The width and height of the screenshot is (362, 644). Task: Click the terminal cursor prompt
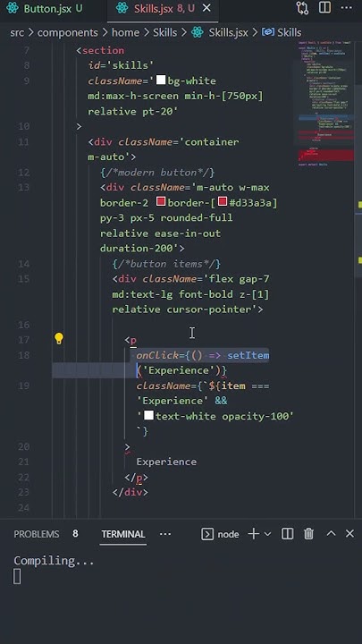tap(17, 576)
